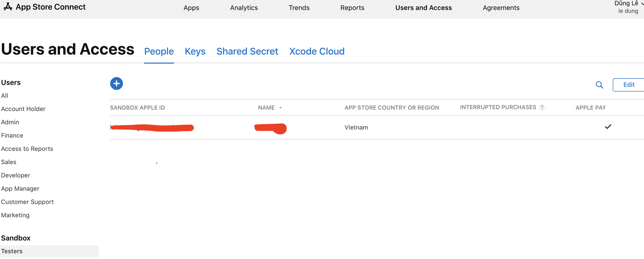Navigate to Agreements in the top menu
This screenshot has height=259, width=644.
(501, 8)
